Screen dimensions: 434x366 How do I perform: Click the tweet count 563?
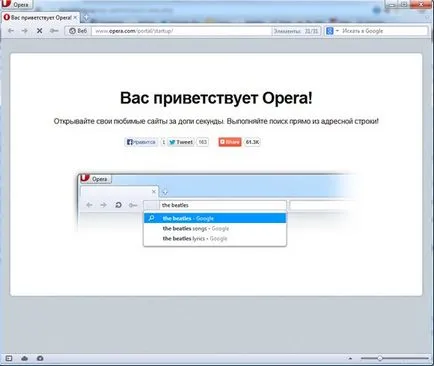pyautogui.click(x=202, y=142)
